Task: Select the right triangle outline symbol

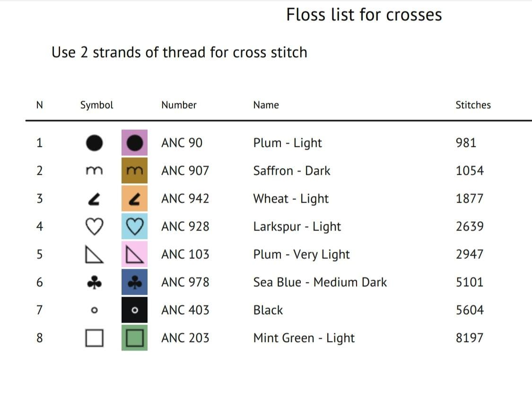Action: 94,255
